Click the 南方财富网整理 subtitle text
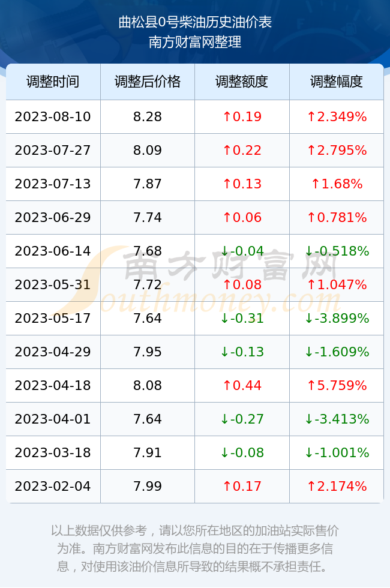 tap(195, 41)
